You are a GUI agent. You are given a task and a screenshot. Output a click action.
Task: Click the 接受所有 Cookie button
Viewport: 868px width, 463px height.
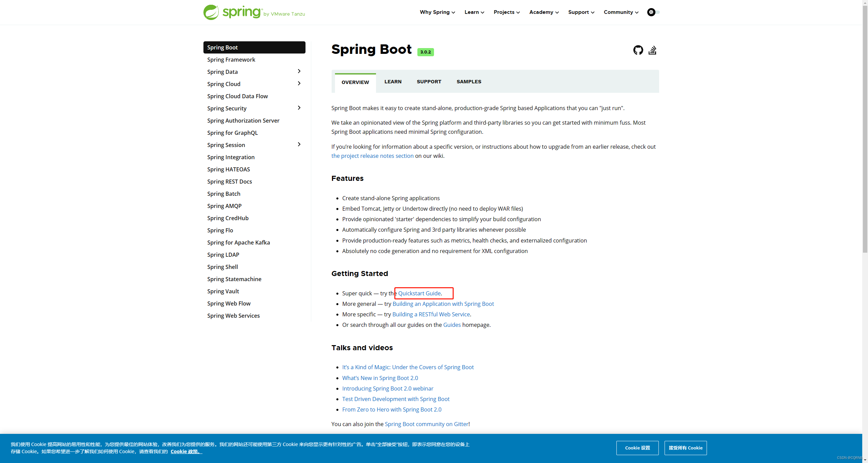coord(686,448)
